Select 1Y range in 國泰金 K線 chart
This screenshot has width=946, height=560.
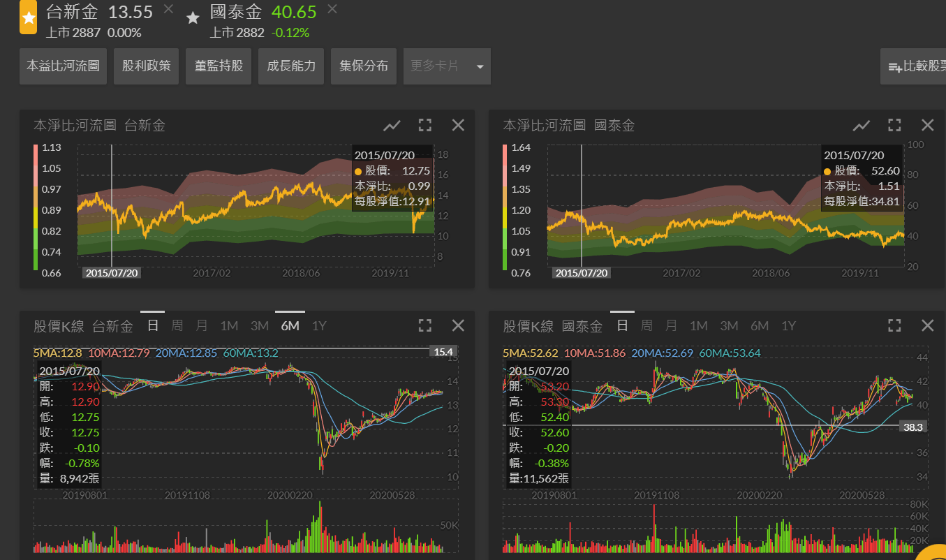click(789, 325)
